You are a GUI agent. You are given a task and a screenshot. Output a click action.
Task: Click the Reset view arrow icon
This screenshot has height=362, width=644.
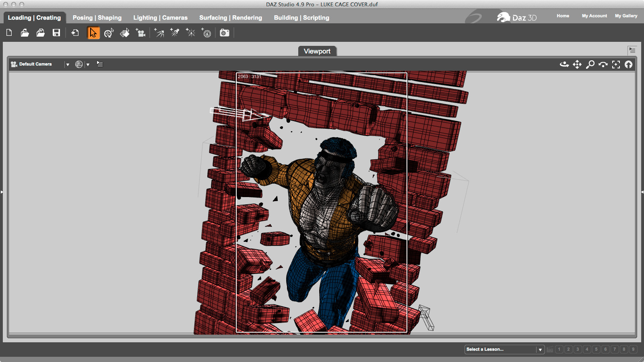[628, 64]
